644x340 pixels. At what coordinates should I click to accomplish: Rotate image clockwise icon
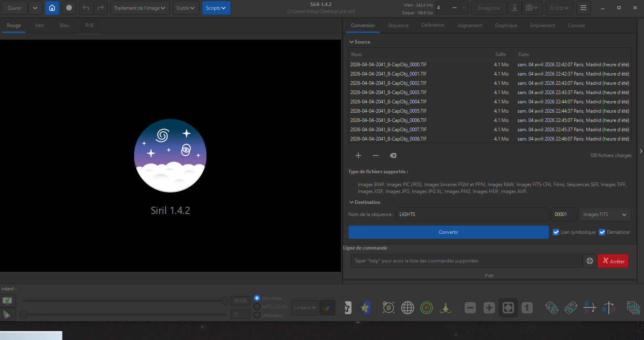[x=571, y=308]
